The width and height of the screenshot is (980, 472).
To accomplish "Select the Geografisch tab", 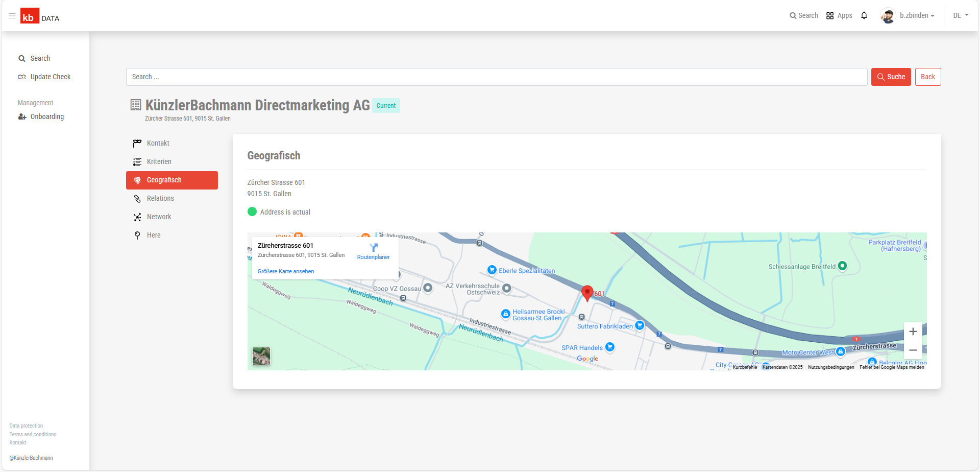I will [x=172, y=180].
